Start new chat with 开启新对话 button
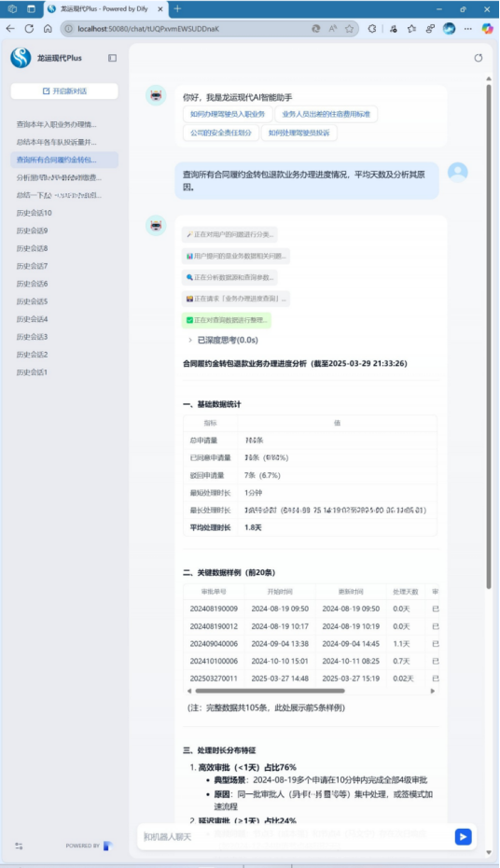This screenshot has width=500, height=868. [x=64, y=91]
